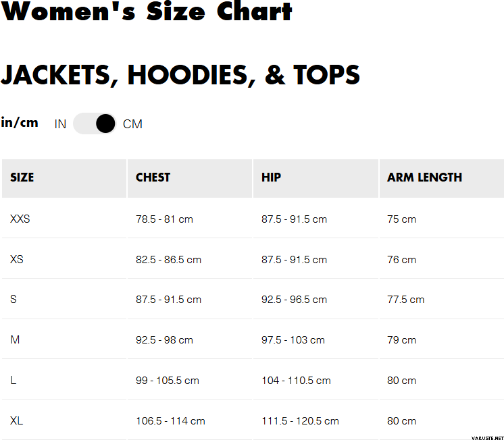Screen dimensions: 504x440
Task: Click the XXS chest value 78.5 - 81 cm
Action: point(164,219)
